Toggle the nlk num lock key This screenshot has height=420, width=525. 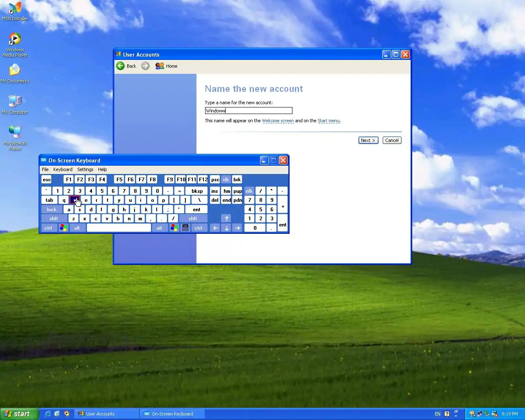tap(249, 191)
